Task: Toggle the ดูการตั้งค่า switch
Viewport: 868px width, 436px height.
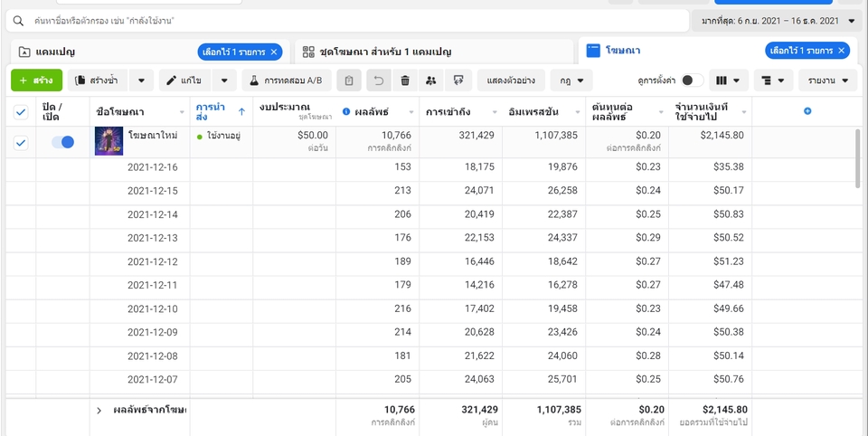Action: pyautogui.click(x=692, y=81)
